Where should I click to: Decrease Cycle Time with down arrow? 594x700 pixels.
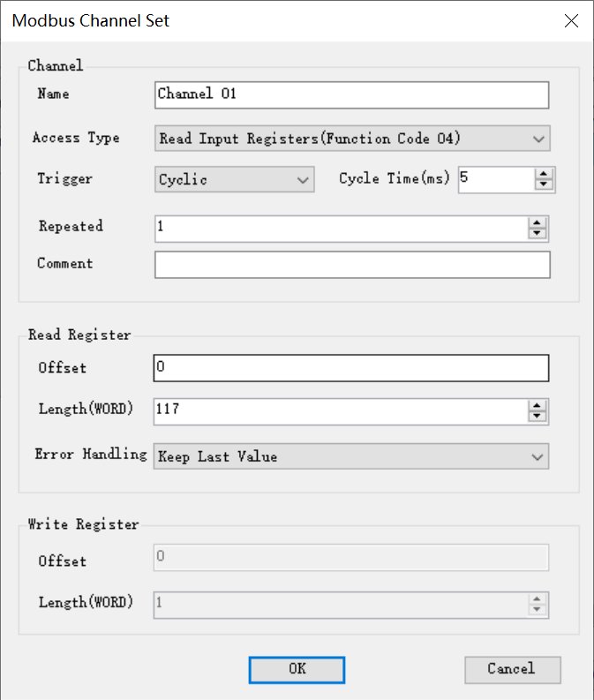pos(545,185)
